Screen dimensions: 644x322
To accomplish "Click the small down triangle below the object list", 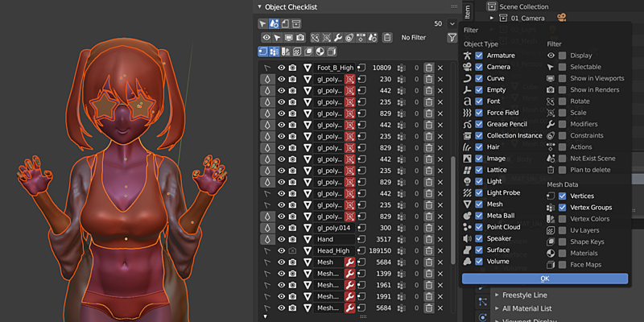I will click(x=265, y=316).
